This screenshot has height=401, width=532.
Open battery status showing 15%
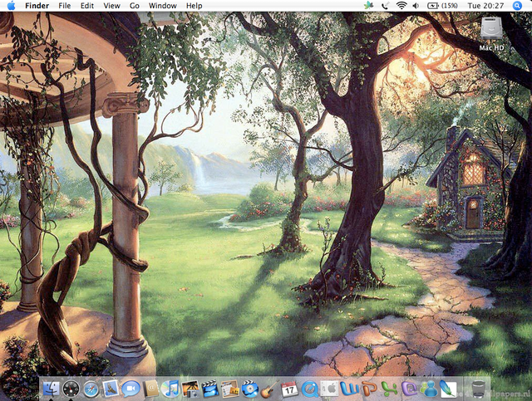pyautogui.click(x=442, y=6)
